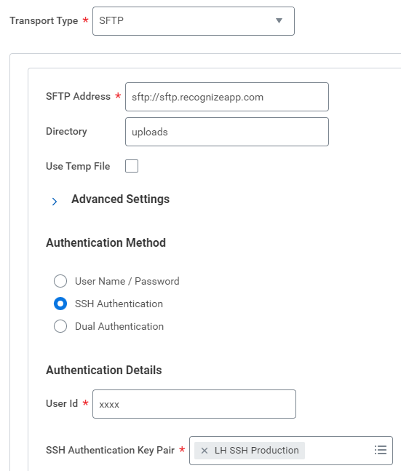Choose the Dual Authentication radio button

60,326
